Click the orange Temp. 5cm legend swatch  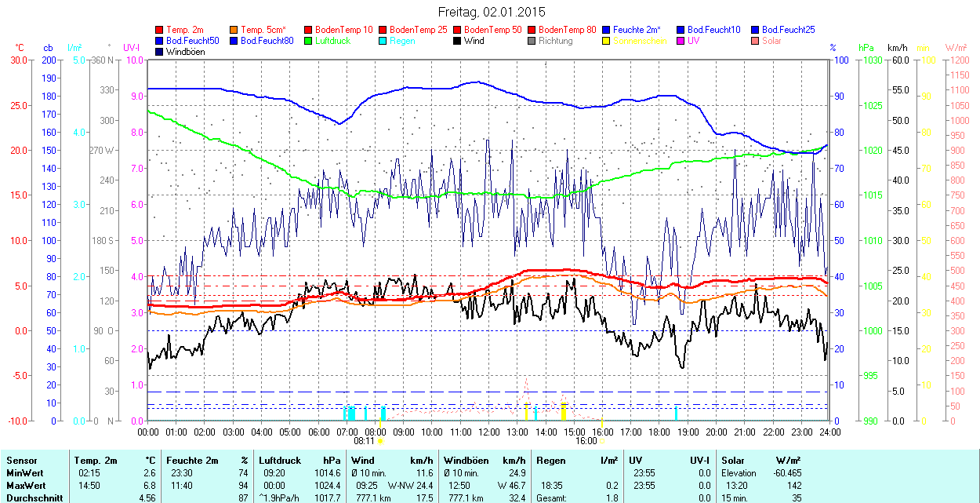coord(234,29)
